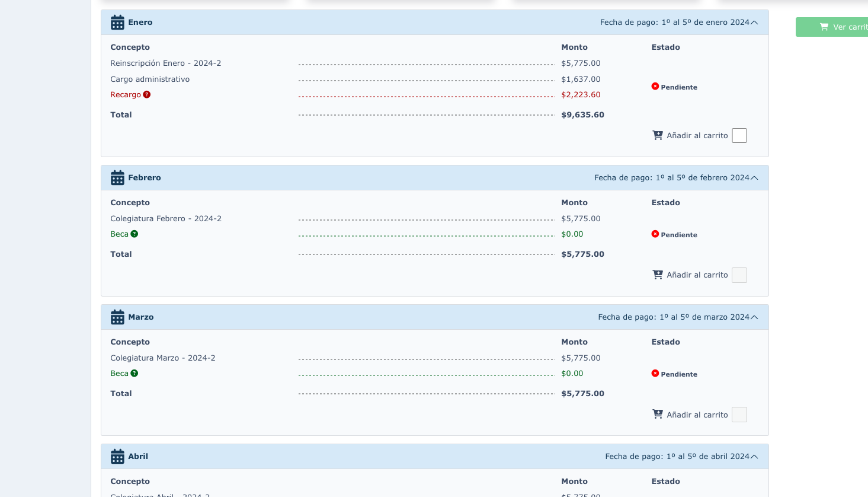Click the 'Cargo administrativo' concept
The width and height of the screenshot is (868, 497).
150,79
